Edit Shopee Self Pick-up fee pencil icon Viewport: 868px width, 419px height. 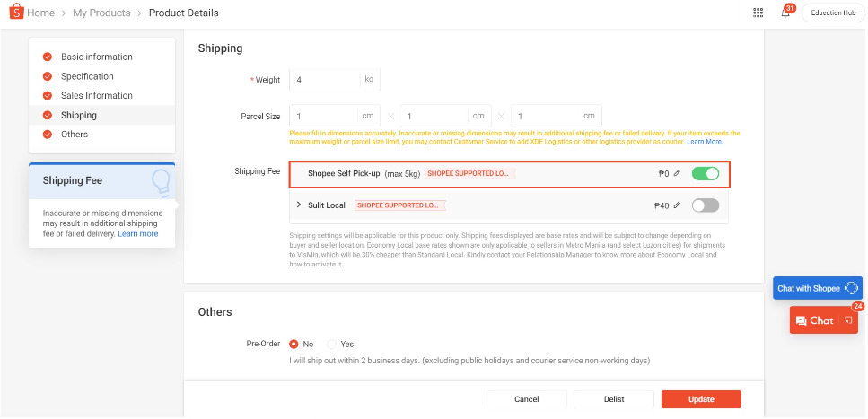678,173
